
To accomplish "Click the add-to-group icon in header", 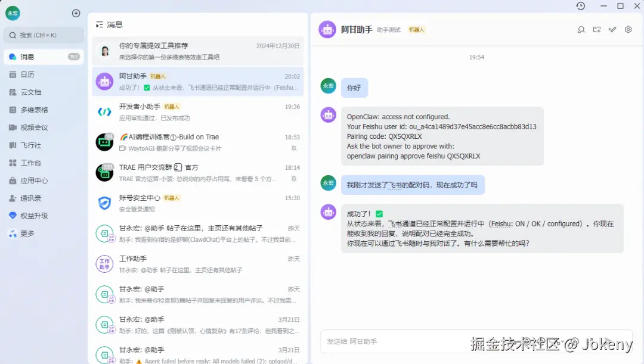I will pos(597,30).
